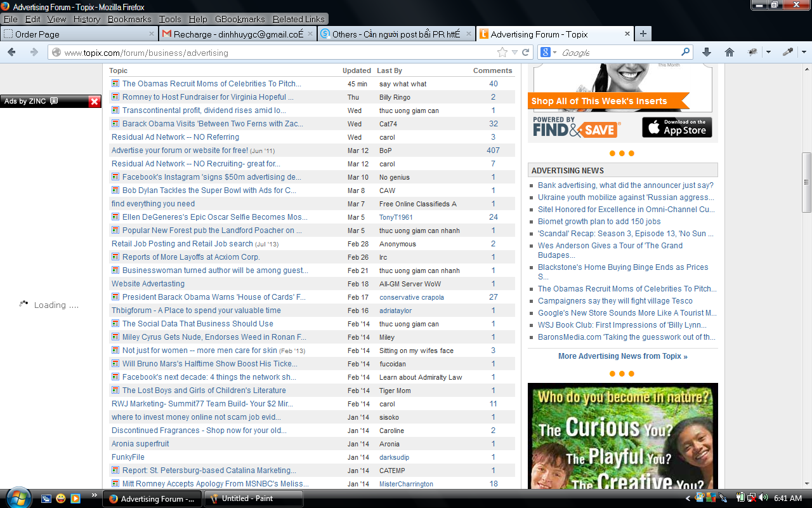This screenshot has width=812, height=508.
Task: Open the File menu
Action: pos(10,19)
